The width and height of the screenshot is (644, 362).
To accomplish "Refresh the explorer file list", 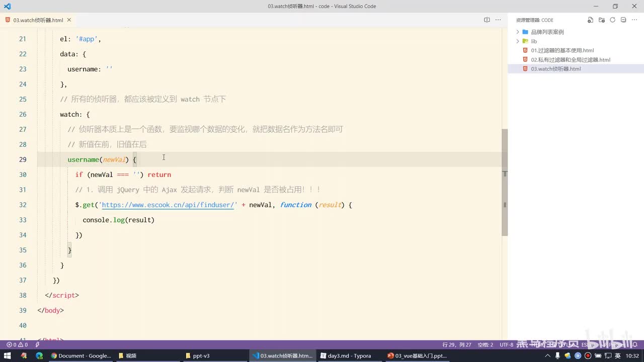I will tap(613, 20).
